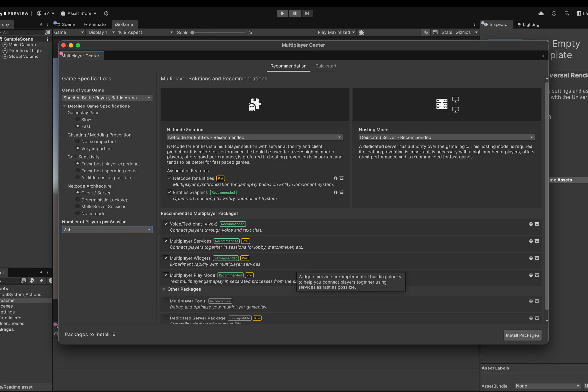Toggle the frame debugger bug icon

pos(361,32)
